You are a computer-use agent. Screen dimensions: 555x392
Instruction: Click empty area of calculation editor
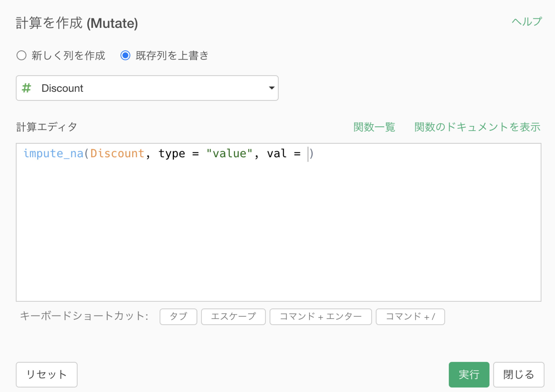pos(278,229)
